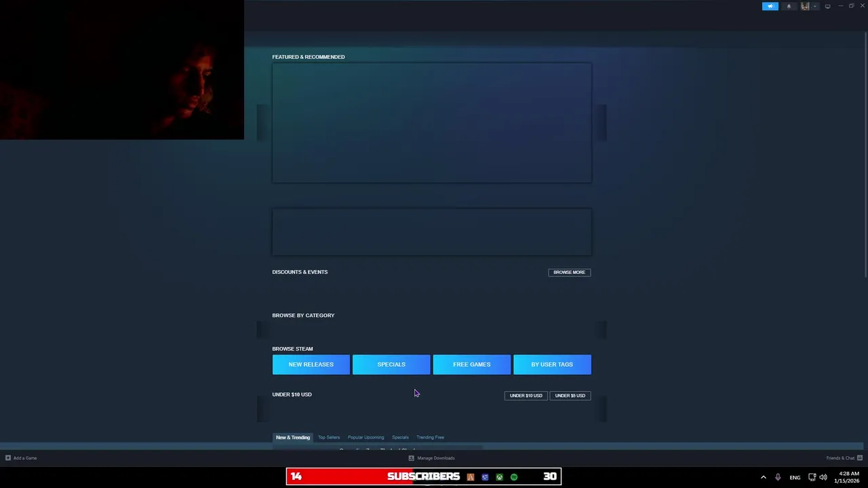The image size is (868, 488).
Task: Click the taskbar microphone icon
Action: [778, 477]
